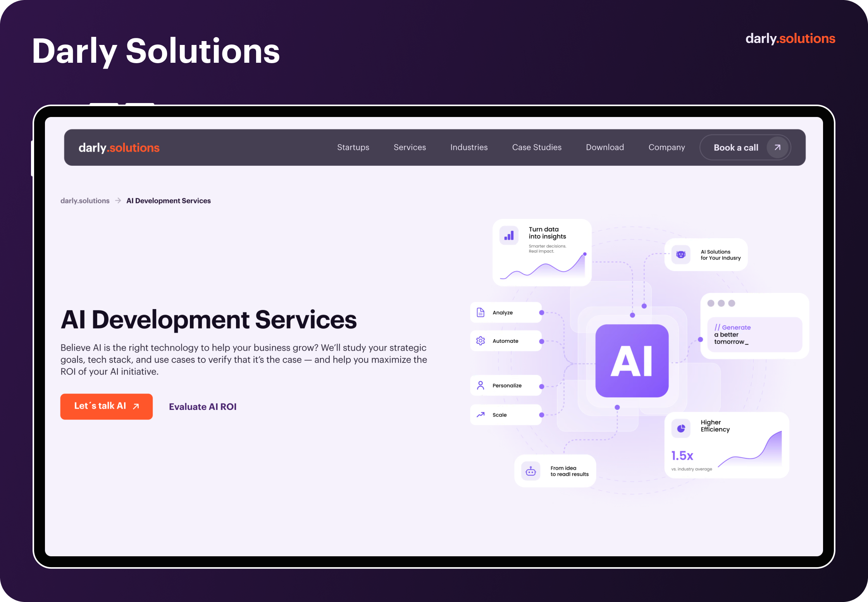Screen dimensions: 868x602
Task: Click the AI Solutions for Your Indusry label
Action: [720, 255]
